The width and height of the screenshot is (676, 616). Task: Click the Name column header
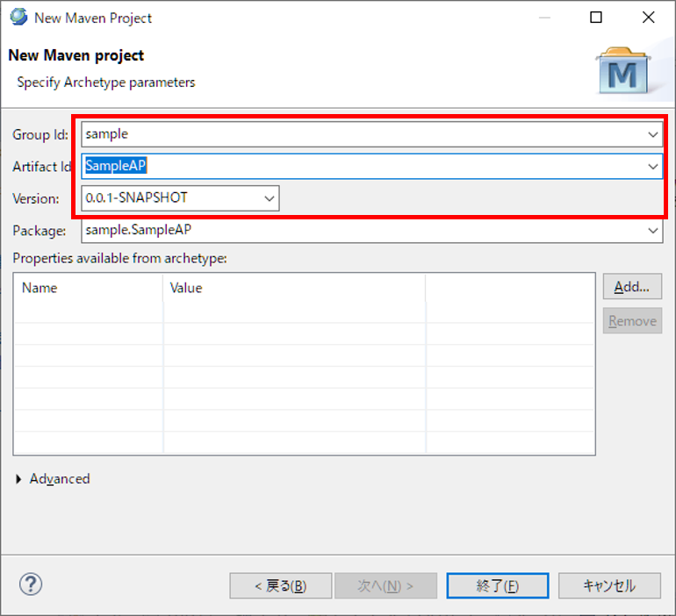(x=88, y=288)
